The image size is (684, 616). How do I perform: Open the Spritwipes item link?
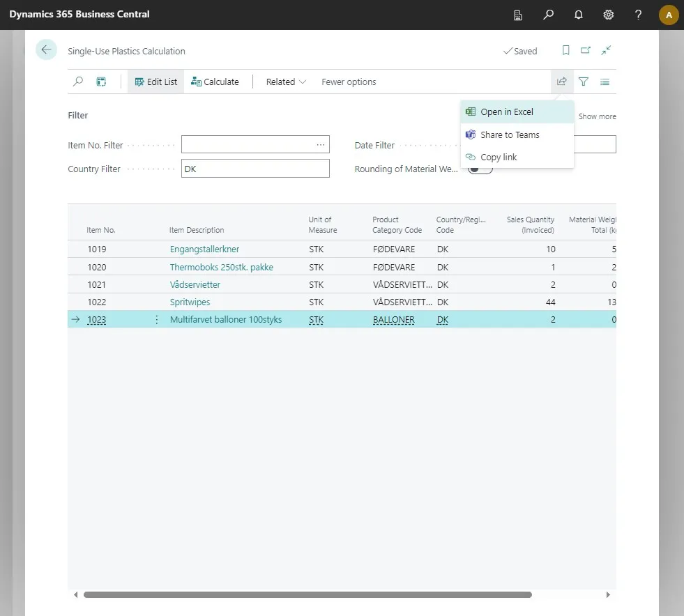190,302
